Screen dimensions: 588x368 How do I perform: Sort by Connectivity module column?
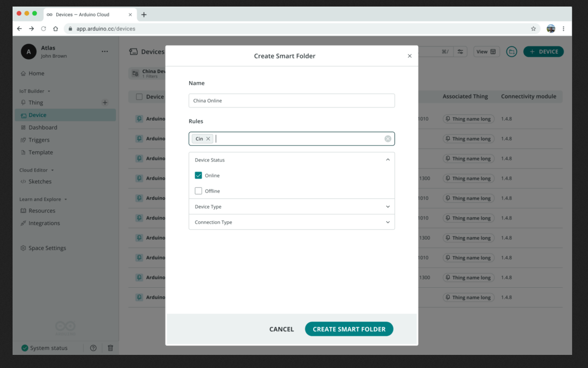tap(528, 96)
